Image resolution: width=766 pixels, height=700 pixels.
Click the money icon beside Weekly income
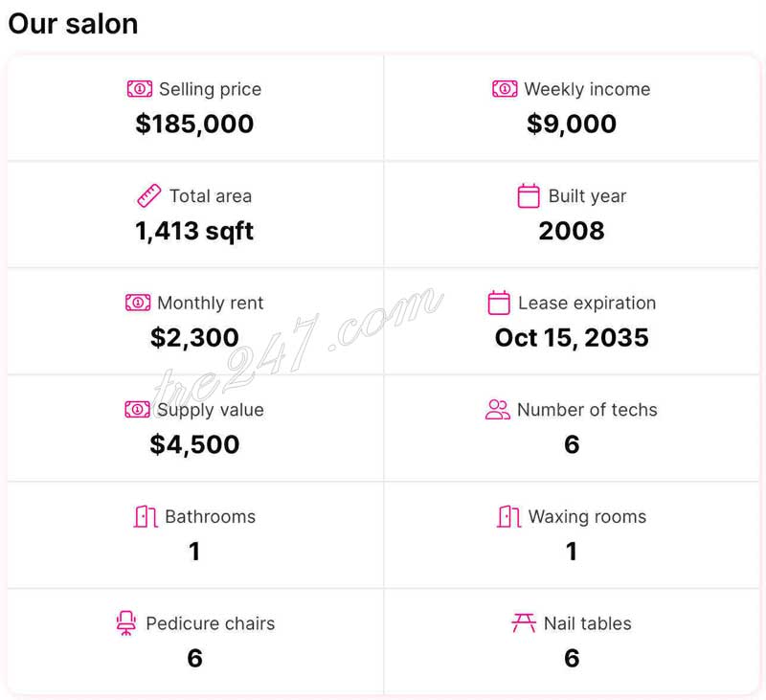[505, 89]
